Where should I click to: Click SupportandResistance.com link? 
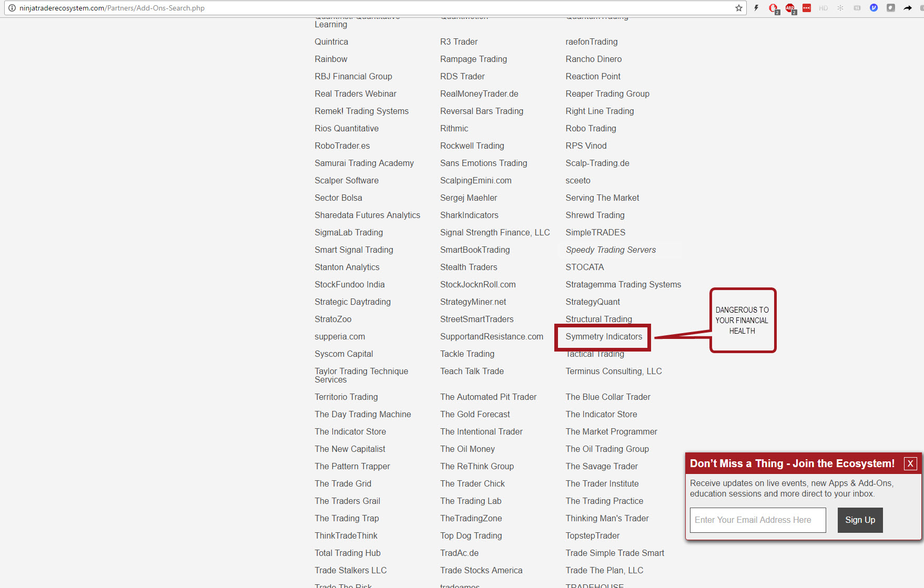492,336
